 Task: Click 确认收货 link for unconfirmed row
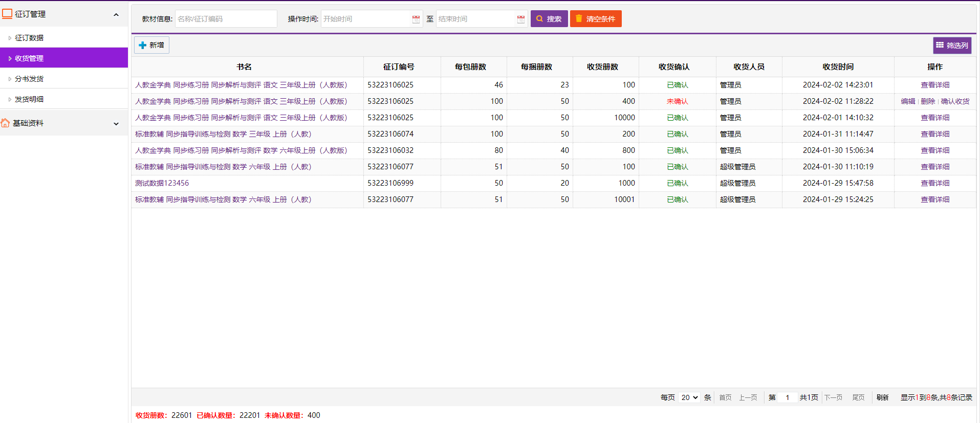click(x=955, y=101)
